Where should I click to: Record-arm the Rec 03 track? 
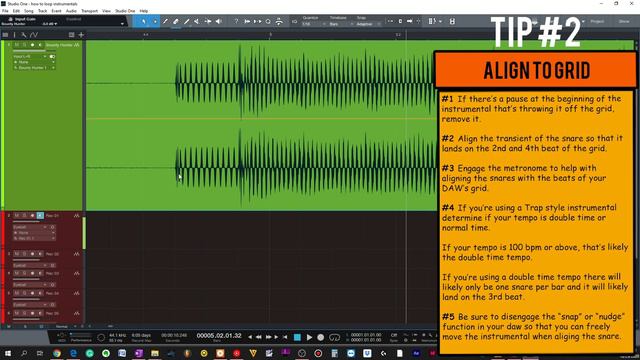tap(32, 273)
